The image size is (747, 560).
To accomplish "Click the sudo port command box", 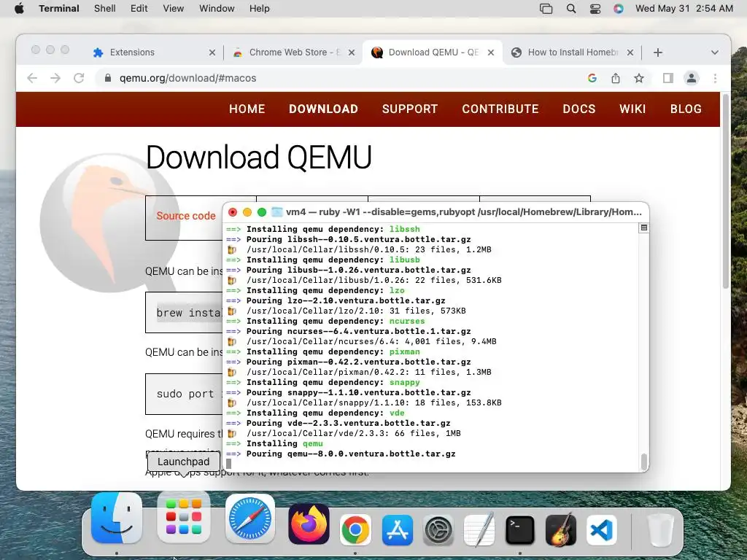I will coord(185,394).
